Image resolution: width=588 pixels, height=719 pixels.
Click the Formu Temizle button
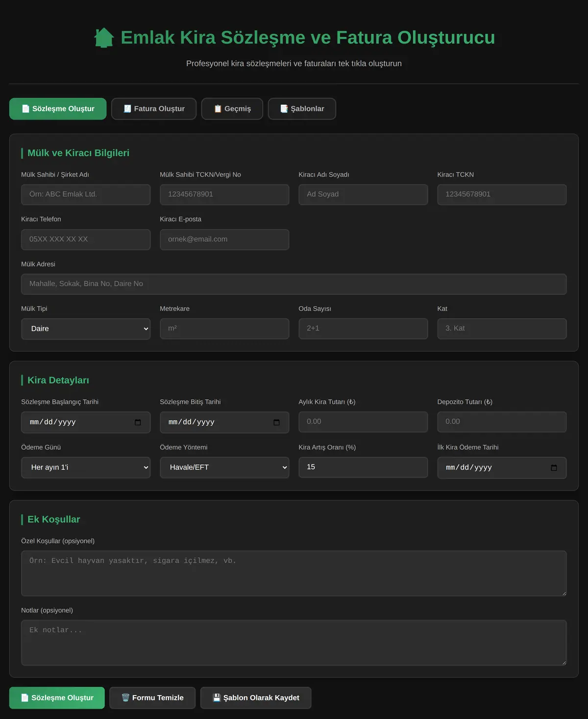pyautogui.click(x=152, y=697)
